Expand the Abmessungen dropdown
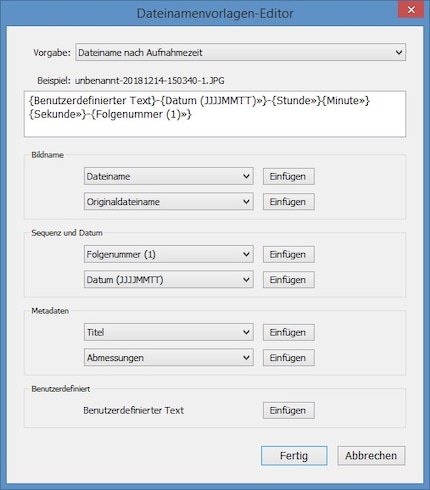This screenshot has width=430, height=490. 169,358
